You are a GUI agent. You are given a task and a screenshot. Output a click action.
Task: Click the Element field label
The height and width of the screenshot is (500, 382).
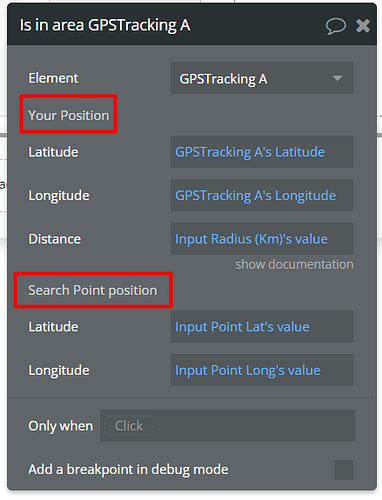pos(53,78)
